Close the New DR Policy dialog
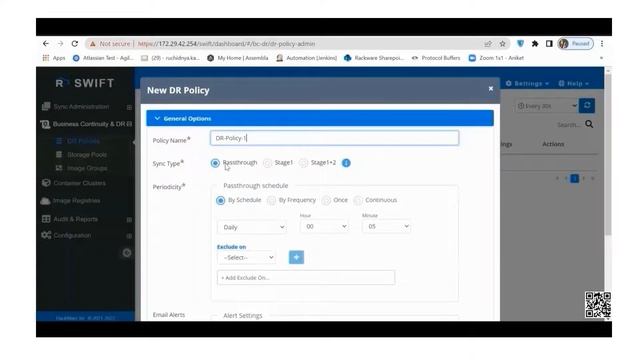Image resolution: width=640 pixels, height=360 pixels. click(491, 89)
